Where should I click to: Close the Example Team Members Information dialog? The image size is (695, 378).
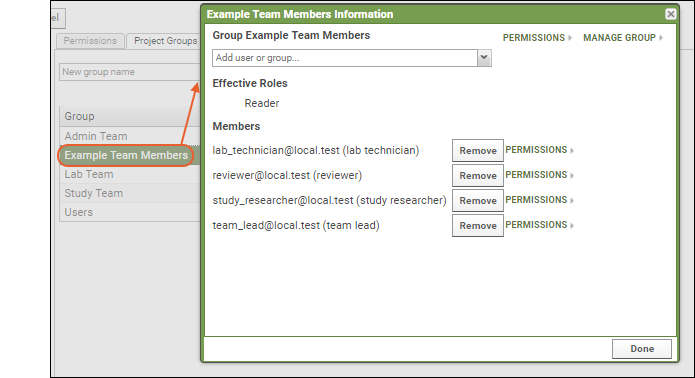coord(671,14)
